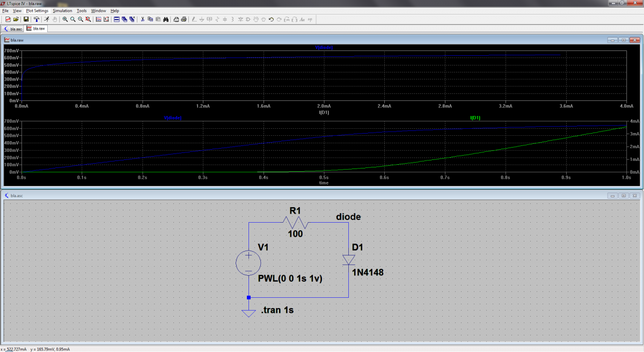Screen dimensions: 644x352
Task: Select the Place Text Aa tool
Action: coord(302,19)
